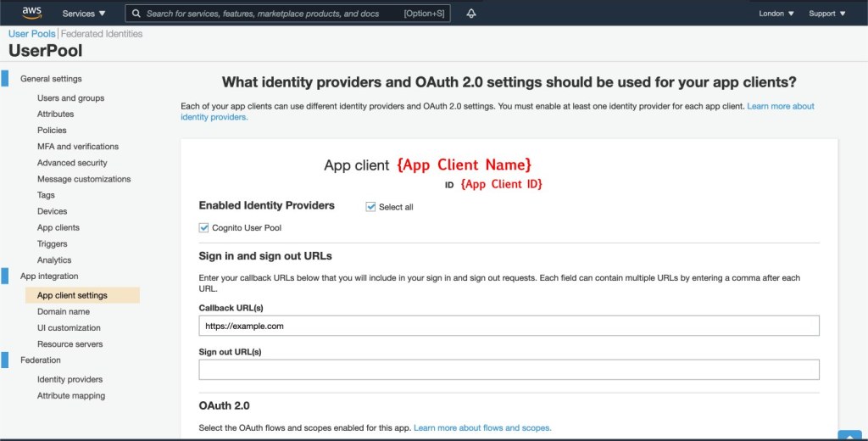This screenshot has height=441, width=868.
Task: Go to the User Pools tab
Action: [31, 34]
